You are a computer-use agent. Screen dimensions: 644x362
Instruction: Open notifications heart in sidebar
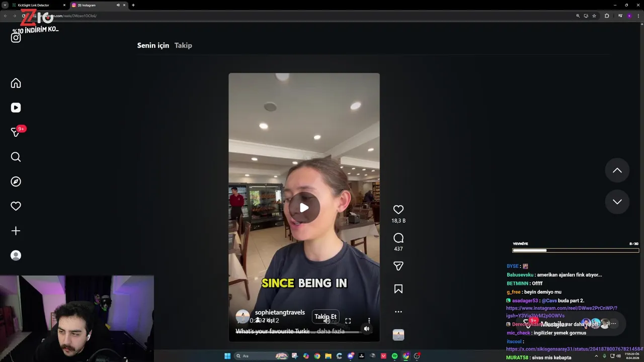click(16, 206)
